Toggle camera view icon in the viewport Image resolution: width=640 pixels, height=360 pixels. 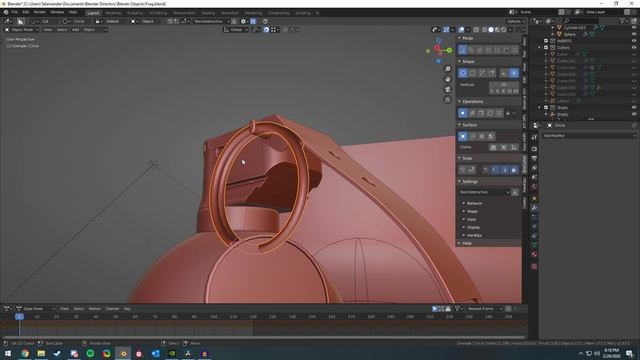(x=448, y=89)
